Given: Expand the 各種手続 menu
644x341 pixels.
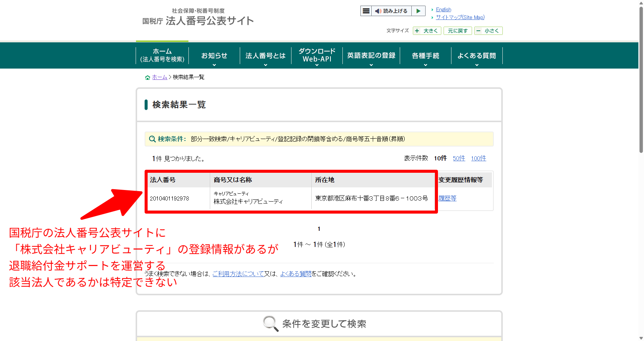Looking at the screenshot, I should pos(426,55).
